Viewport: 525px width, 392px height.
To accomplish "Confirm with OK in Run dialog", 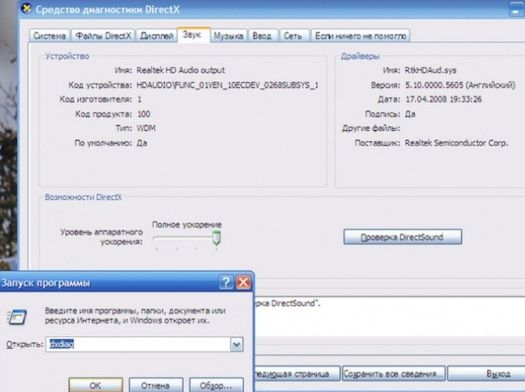I will [x=95, y=385].
